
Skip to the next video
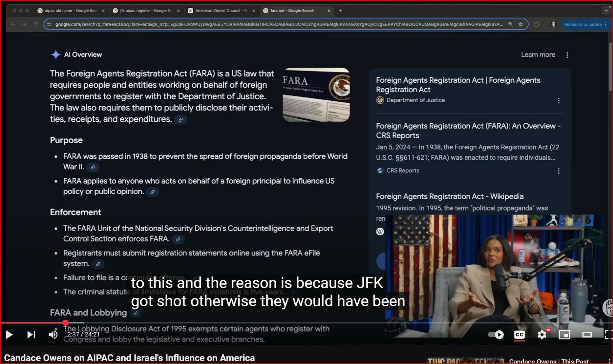click(x=31, y=334)
